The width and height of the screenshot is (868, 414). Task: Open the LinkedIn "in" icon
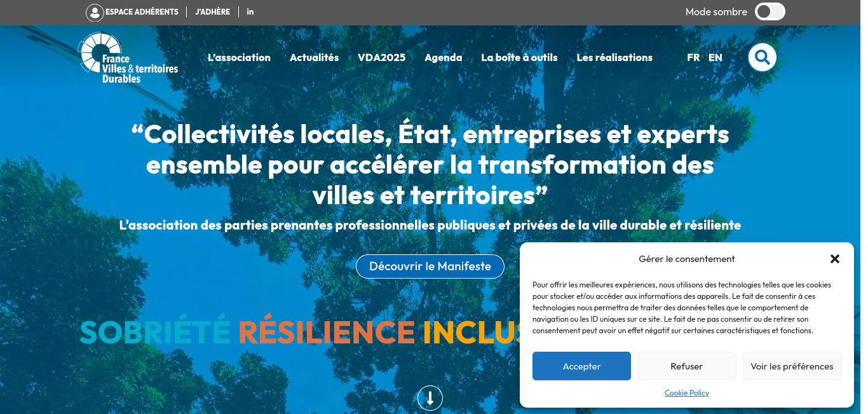pos(250,11)
